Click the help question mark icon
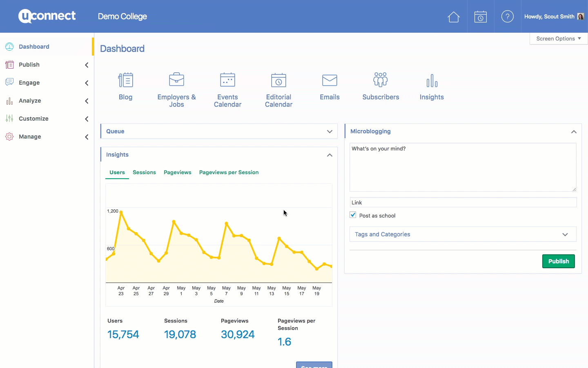The height and width of the screenshot is (368, 588). click(507, 17)
